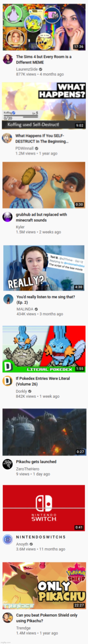The width and height of the screenshot is (88, 644).
Task: Open Trendge channel avatar
Action: [8, 618]
